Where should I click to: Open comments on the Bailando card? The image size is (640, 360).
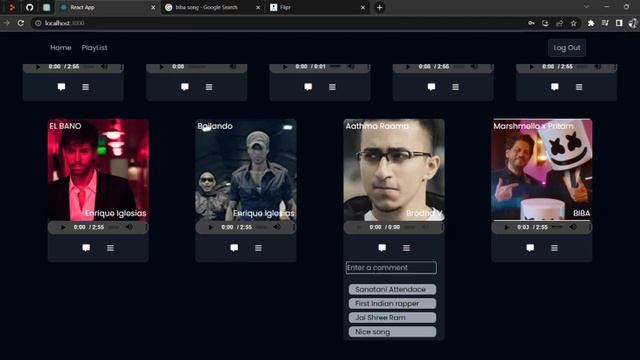point(234,248)
